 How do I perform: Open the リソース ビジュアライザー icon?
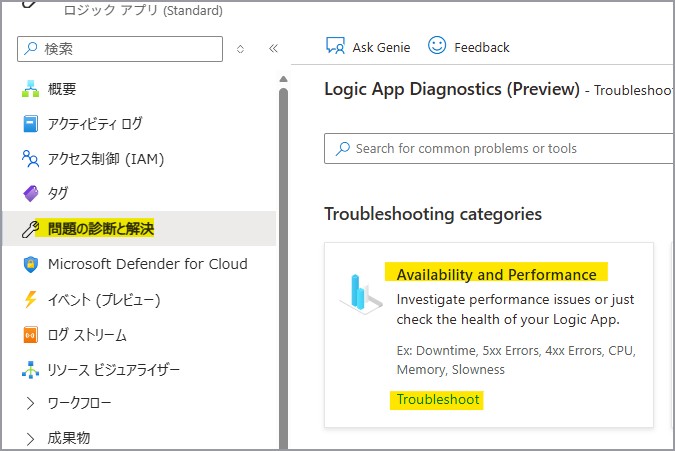click(30, 370)
